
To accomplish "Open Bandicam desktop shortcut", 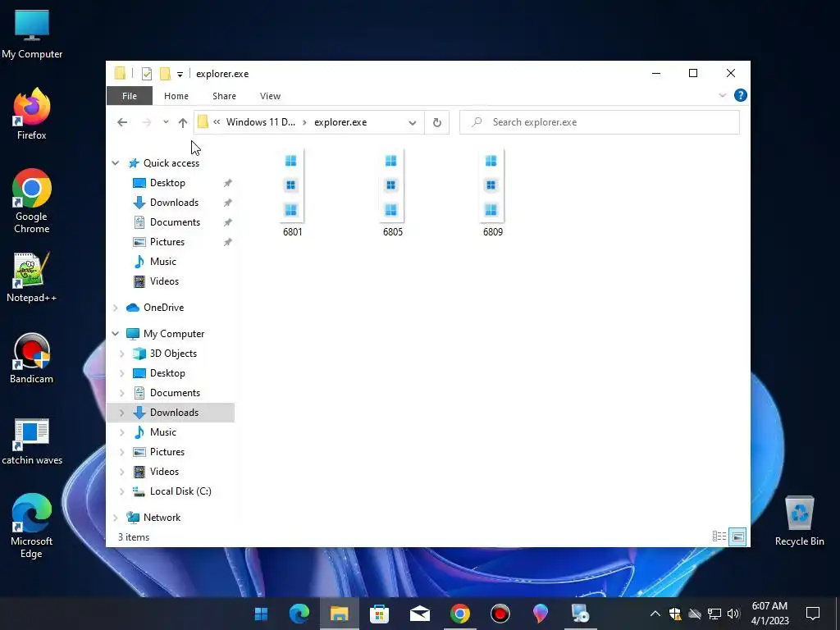I will (32, 358).
